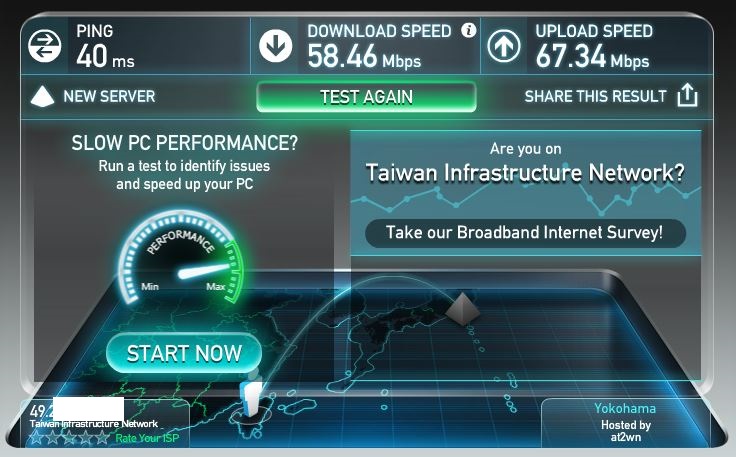Rate ISP with third star

pos(69,438)
